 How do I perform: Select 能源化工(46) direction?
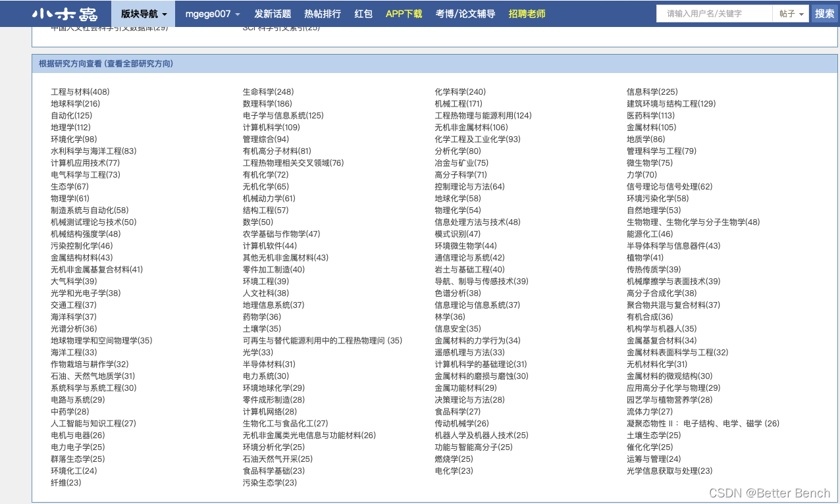click(x=650, y=234)
